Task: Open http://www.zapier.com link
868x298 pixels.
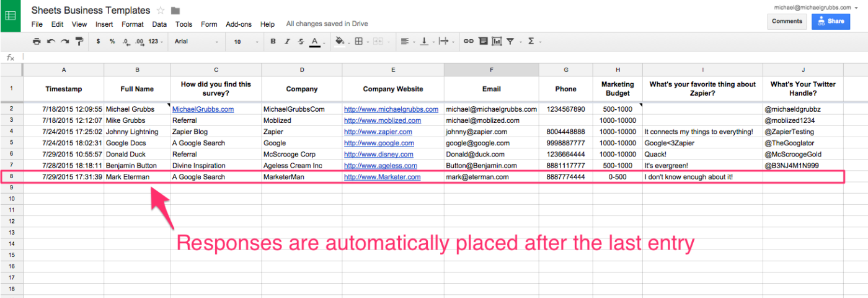Action: [378, 132]
